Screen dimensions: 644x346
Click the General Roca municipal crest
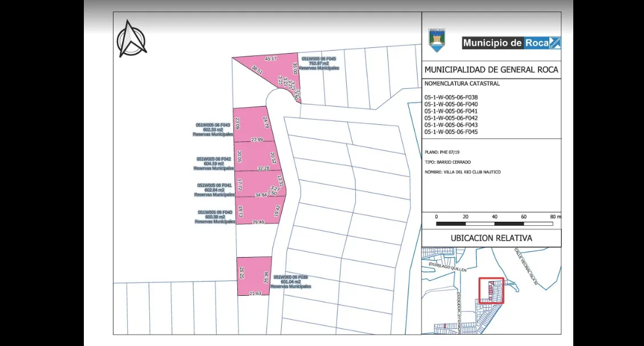click(x=437, y=40)
